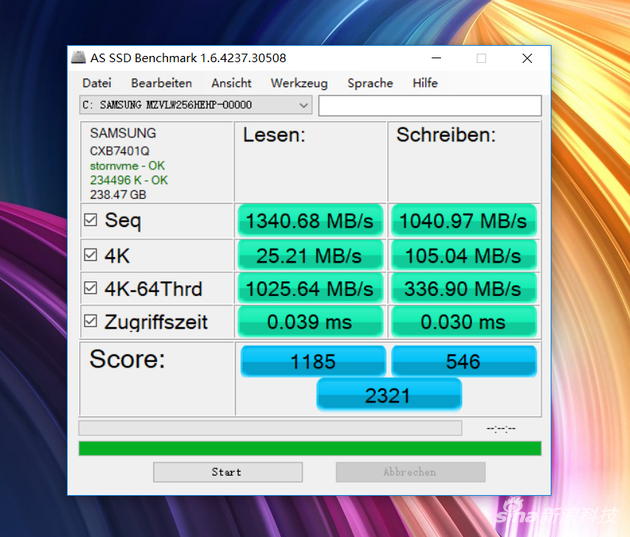Uncheck the Seq benchmark checkbox
Image resolution: width=630 pixels, height=537 pixels.
[91, 220]
